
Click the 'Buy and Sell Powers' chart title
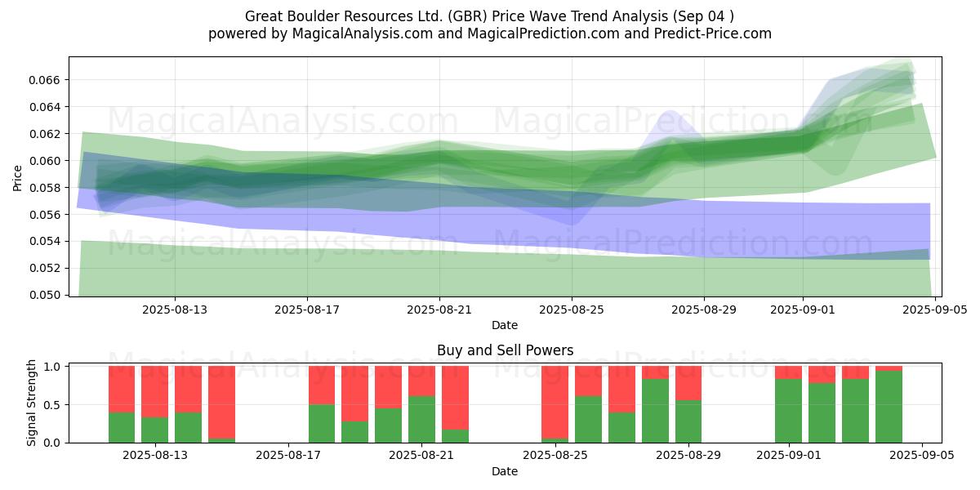point(505,350)
